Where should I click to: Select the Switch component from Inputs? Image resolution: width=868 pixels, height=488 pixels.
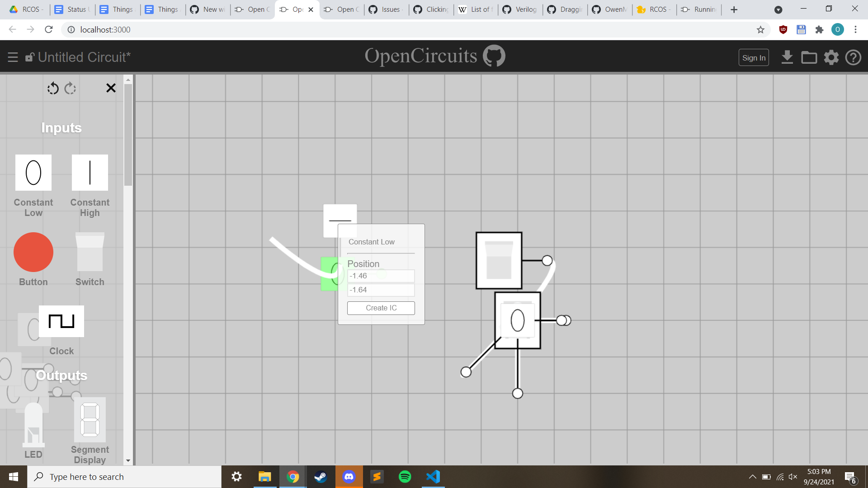pos(90,252)
